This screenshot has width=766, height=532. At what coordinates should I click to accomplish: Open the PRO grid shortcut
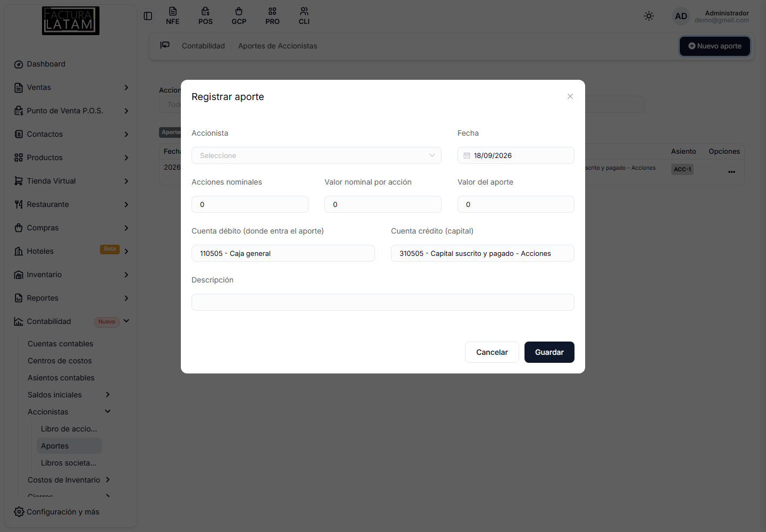272,16
